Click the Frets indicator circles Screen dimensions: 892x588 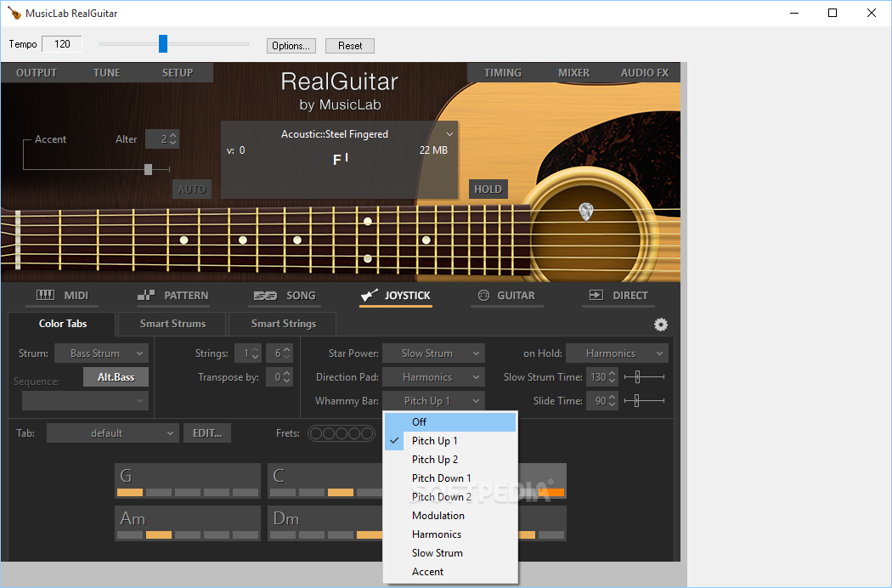click(x=342, y=433)
